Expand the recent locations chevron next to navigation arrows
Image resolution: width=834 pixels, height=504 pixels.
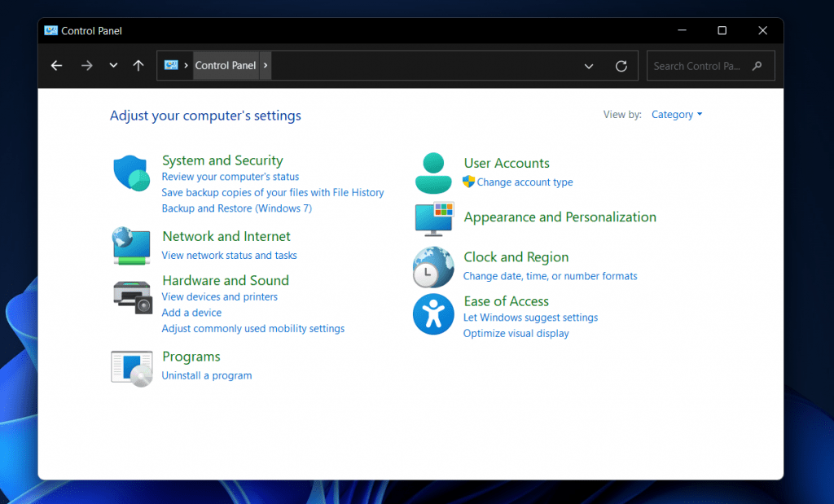point(113,65)
